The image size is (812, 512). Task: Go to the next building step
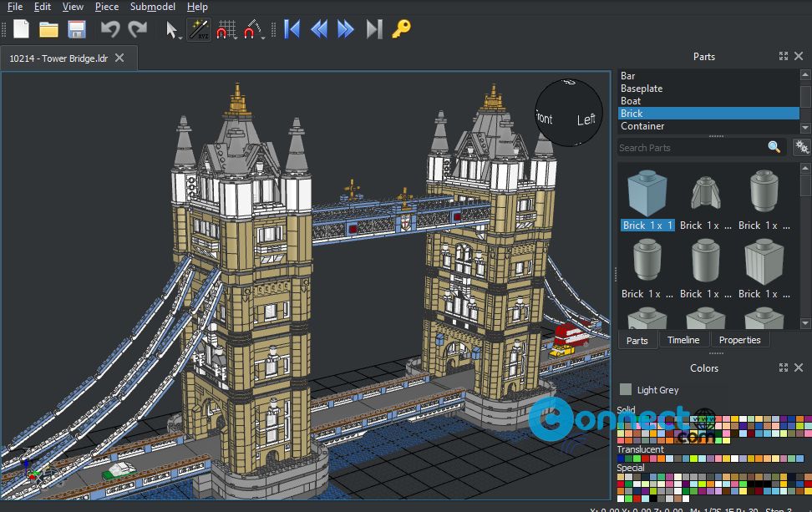[x=345, y=29]
